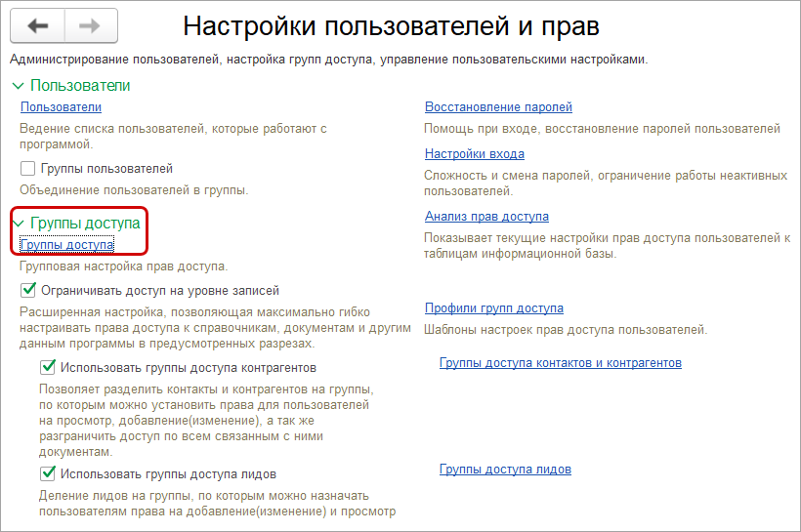801x532 pixels.
Task: Open Настройки входа link
Action: point(475,153)
